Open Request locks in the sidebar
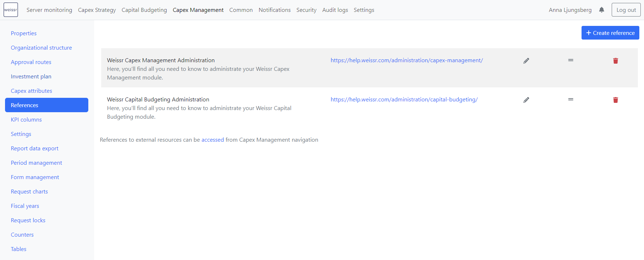Screen dimensions: 644x260 click(28, 220)
